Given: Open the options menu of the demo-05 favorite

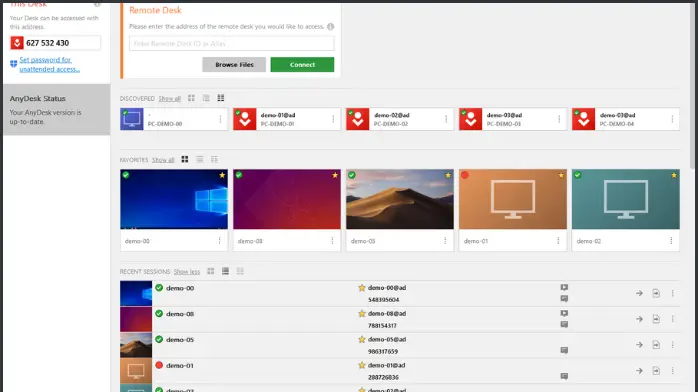Looking at the screenshot, I should [445, 241].
